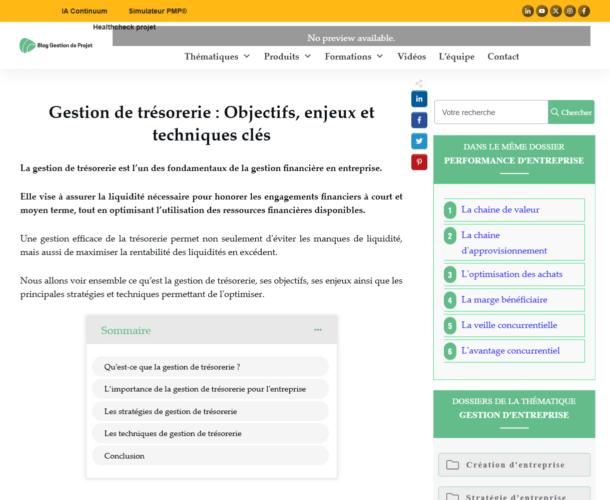Expand the Produits dropdown menu
Image resolution: width=610 pixels, height=500 pixels.
coord(287,56)
